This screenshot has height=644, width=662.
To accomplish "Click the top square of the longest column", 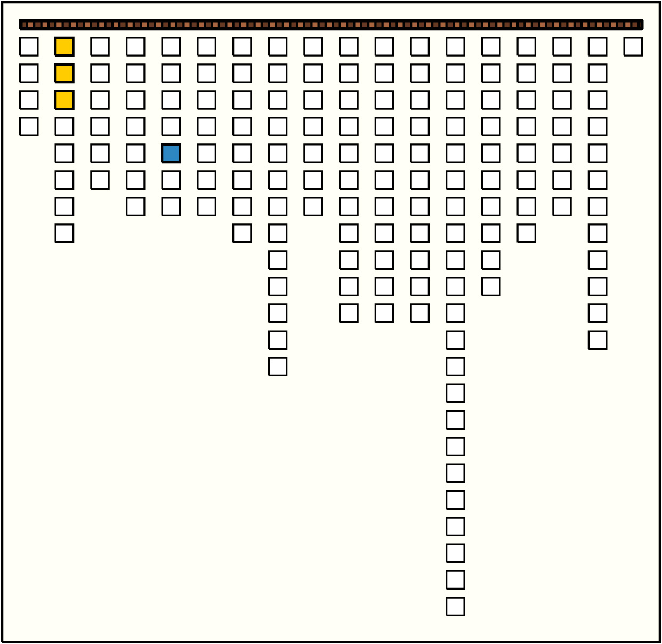I will (x=455, y=47).
